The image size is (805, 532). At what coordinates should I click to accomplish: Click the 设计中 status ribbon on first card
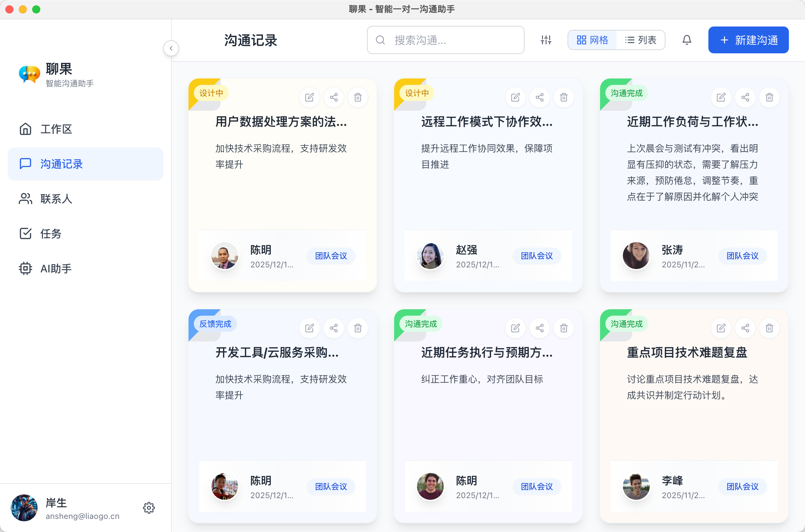[x=211, y=93]
